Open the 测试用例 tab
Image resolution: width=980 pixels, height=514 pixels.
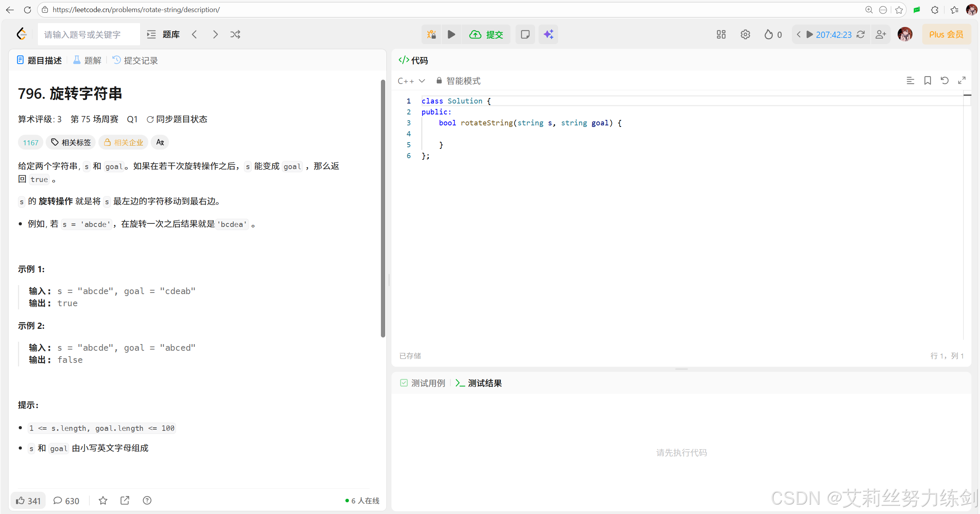pyautogui.click(x=423, y=383)
